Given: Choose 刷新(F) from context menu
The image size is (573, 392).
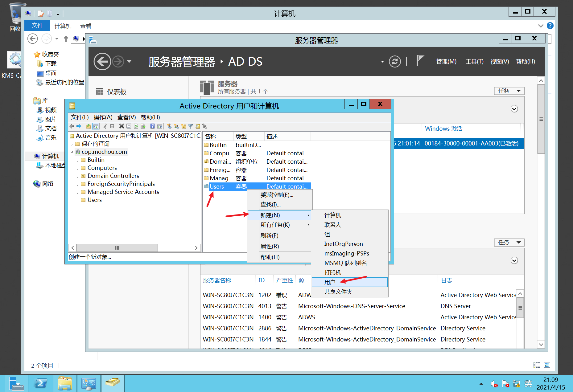Looking at the screenshot, I should point(280,235).
